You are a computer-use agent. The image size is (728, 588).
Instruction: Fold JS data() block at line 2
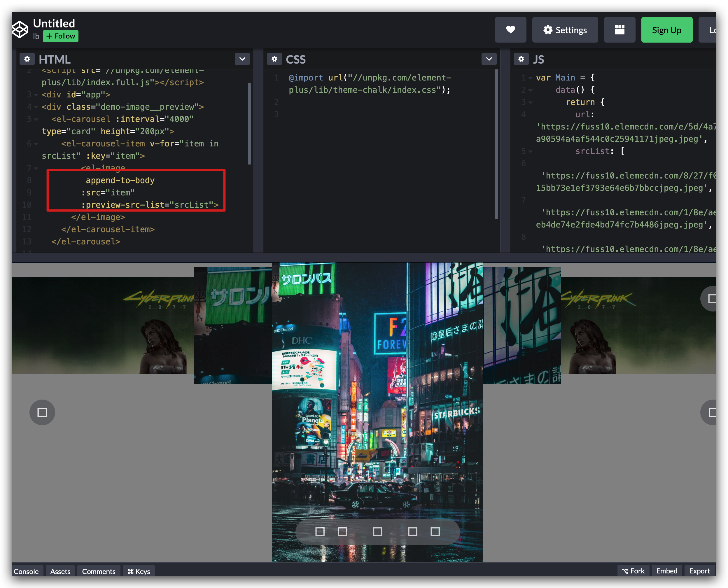[x=530, y=90]
